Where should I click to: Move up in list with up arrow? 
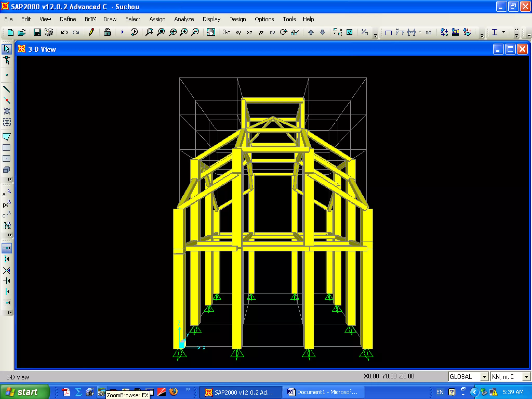311,32
